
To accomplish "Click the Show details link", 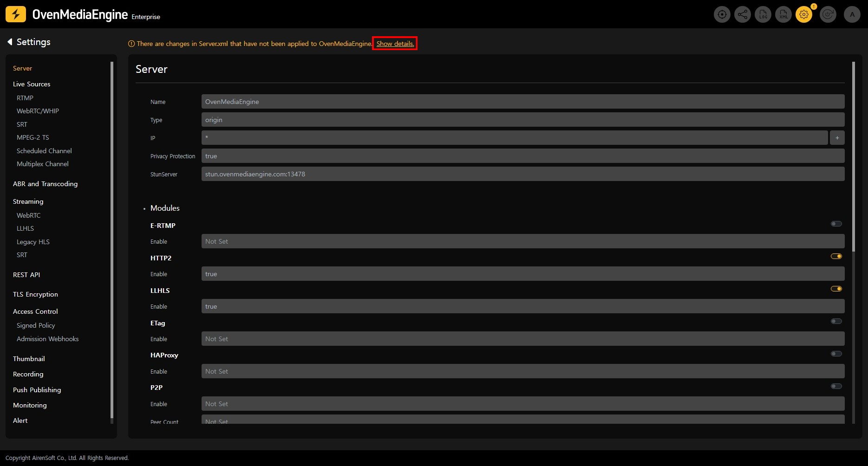I will click(x=395, y=44).
